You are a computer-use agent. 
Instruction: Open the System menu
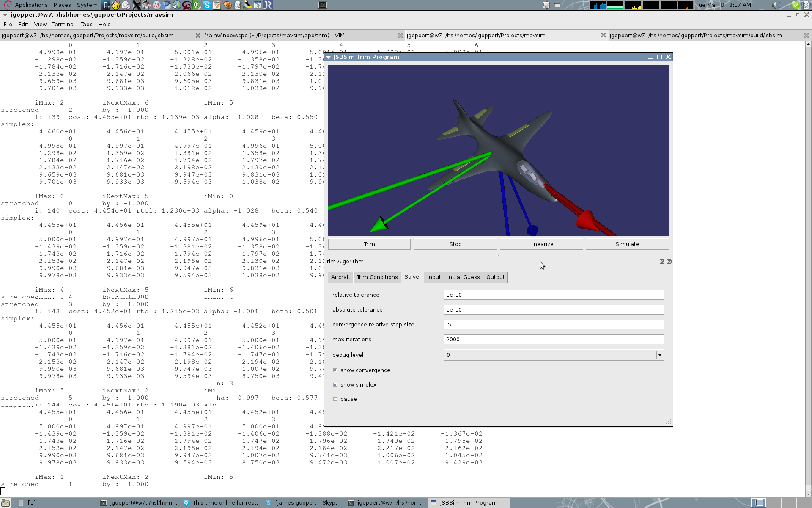[87, 5]
